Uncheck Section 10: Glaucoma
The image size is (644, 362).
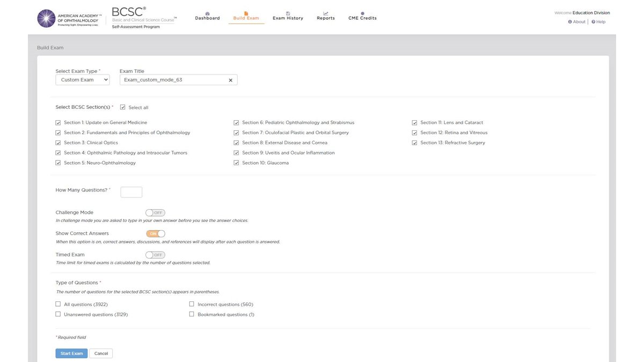[236, 162]
